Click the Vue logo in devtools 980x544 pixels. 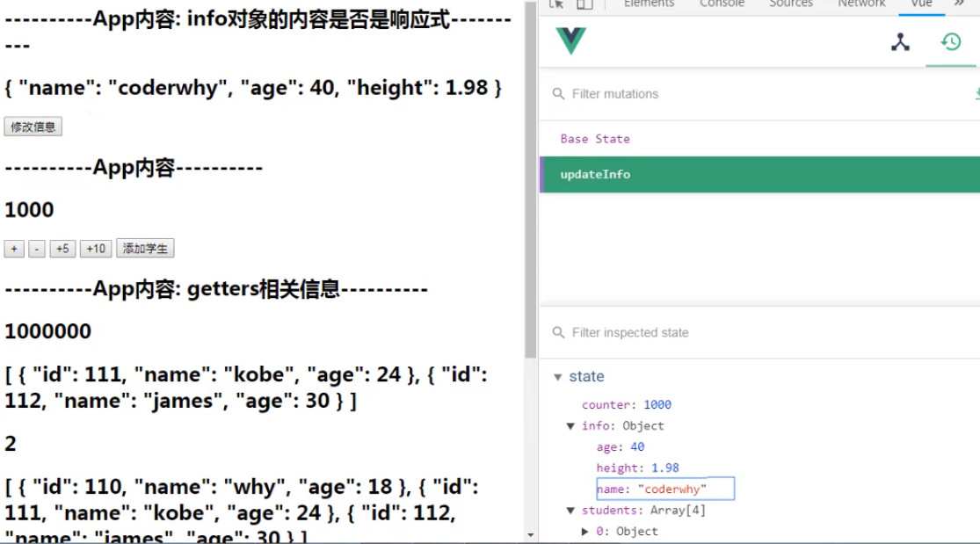point(570,41)
